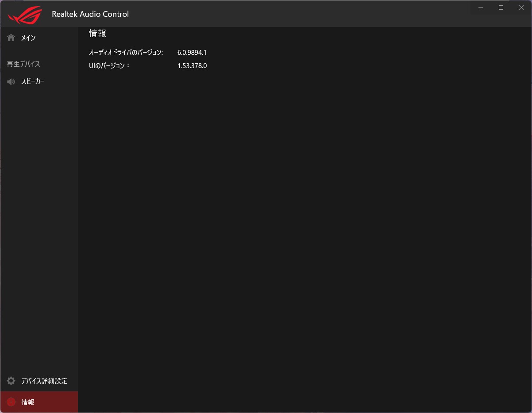532x413 pixels.
Task: Select the スピーカー playback device
Action: (33, 82)
